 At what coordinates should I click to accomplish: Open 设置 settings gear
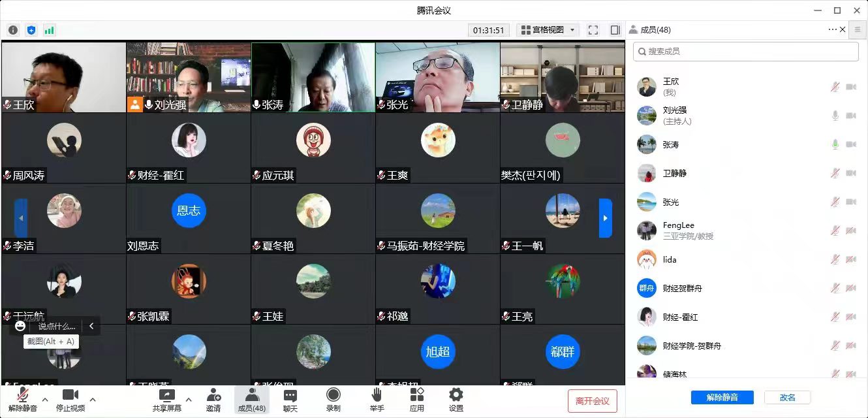click(x=456, y=400)
